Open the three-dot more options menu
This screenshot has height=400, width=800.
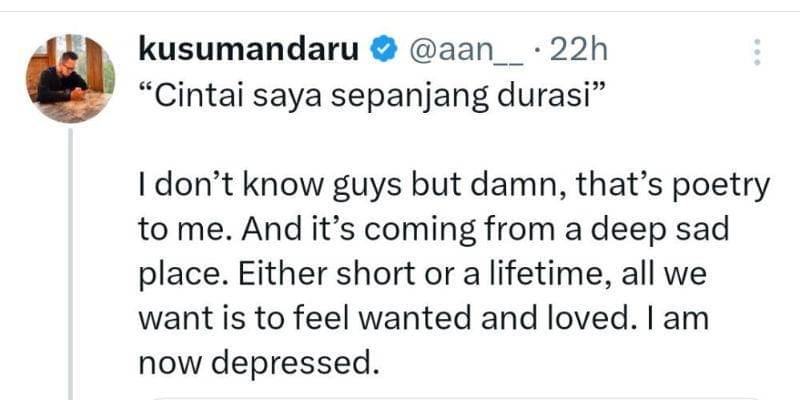(757, 51)
